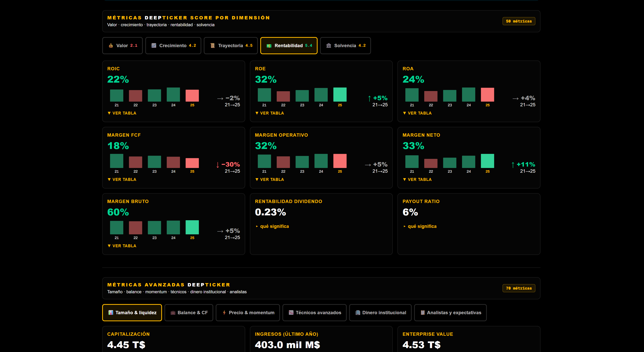Click the Payout Ratio 6% value
Image resolution: width=644 pixels, height=352 pixels.
pos(410,212)
